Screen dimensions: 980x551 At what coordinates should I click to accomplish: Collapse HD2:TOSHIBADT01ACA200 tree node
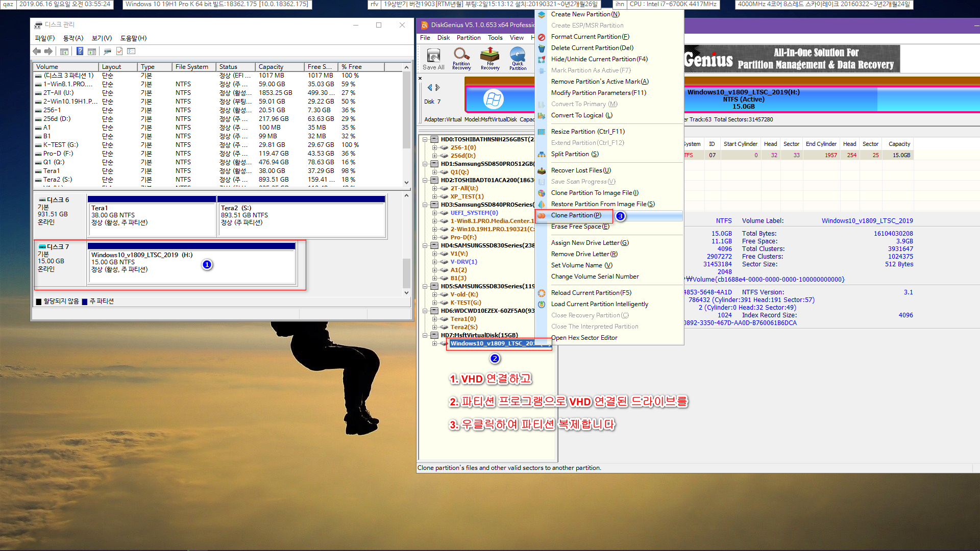tap(425, 180)
